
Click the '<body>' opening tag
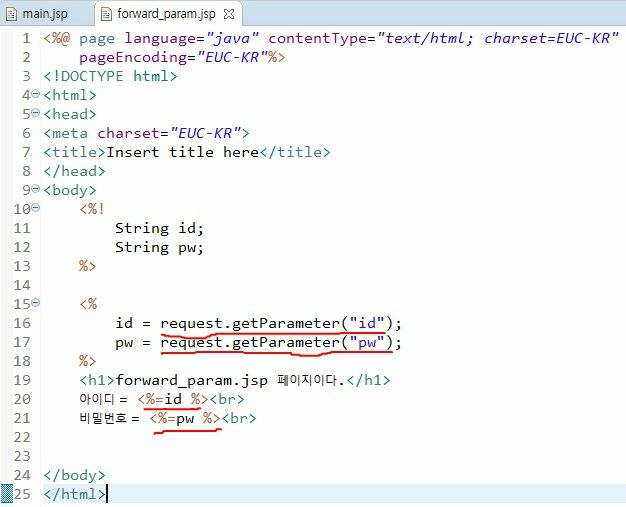[70, 190]
